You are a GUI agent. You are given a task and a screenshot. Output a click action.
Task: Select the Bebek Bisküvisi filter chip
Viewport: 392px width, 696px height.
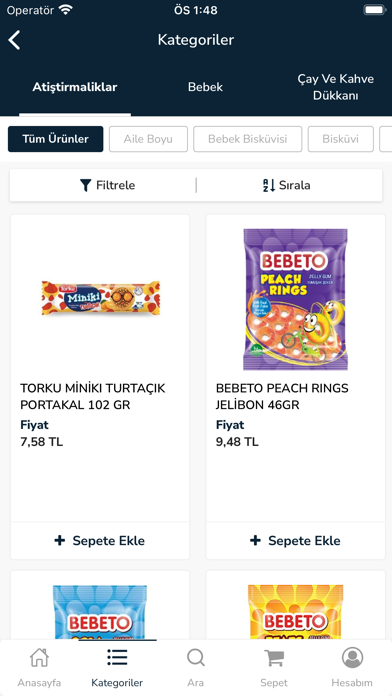[248, 139]
